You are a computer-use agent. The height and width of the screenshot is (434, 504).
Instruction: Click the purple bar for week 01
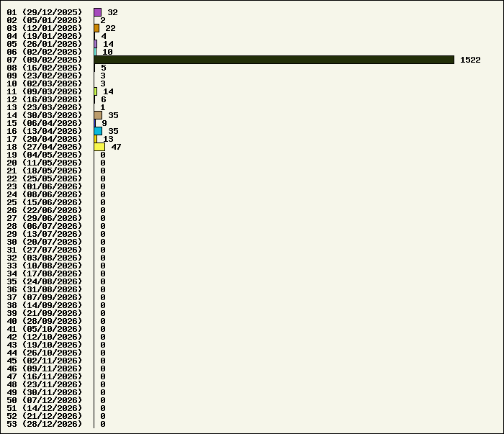(97, 12)
